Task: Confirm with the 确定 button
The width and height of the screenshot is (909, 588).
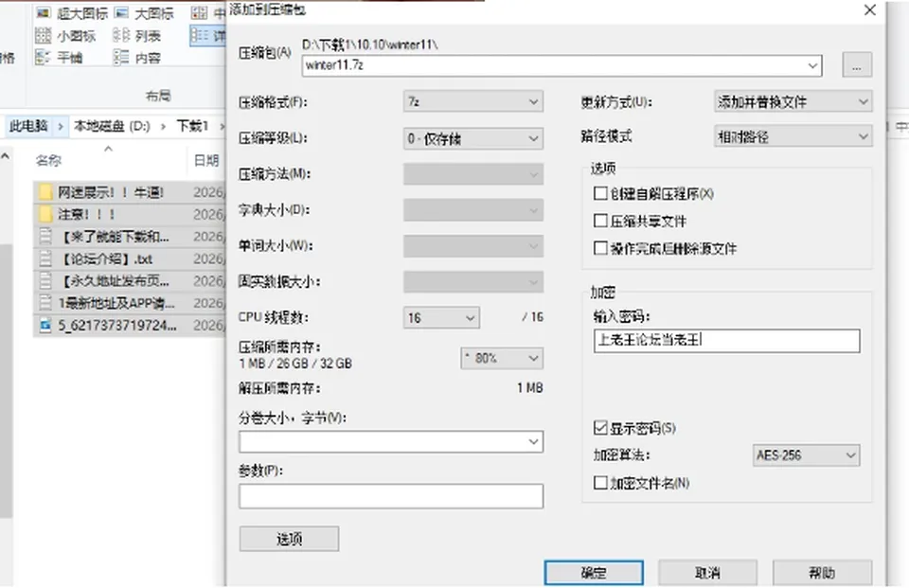Action: click(x=594, y=573)
